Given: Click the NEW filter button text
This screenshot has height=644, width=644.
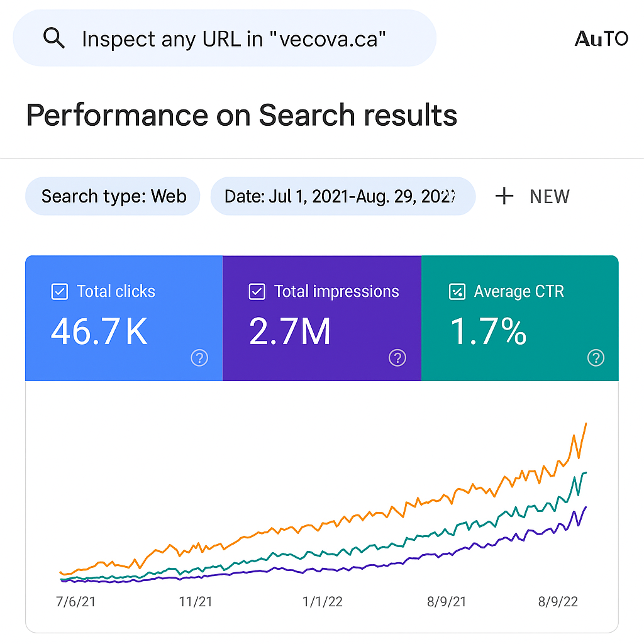Looking at the screenshot, I should (x=550, y=196).
